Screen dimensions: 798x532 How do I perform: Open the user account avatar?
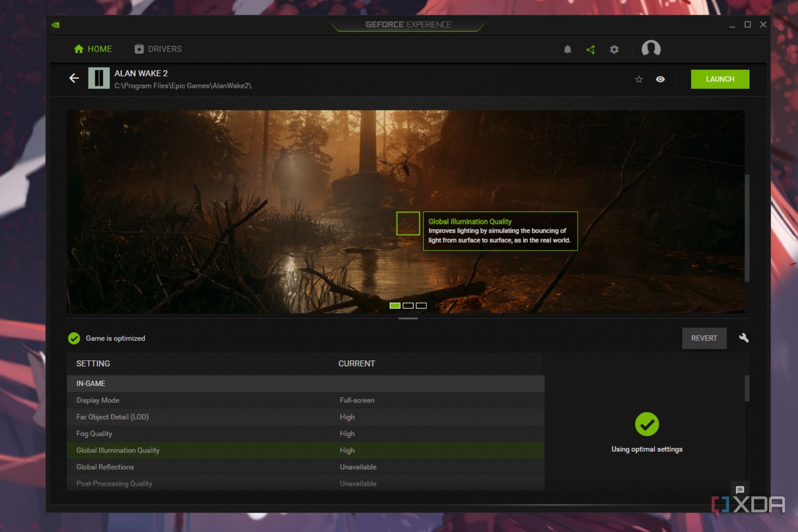(x=651, y=49)
